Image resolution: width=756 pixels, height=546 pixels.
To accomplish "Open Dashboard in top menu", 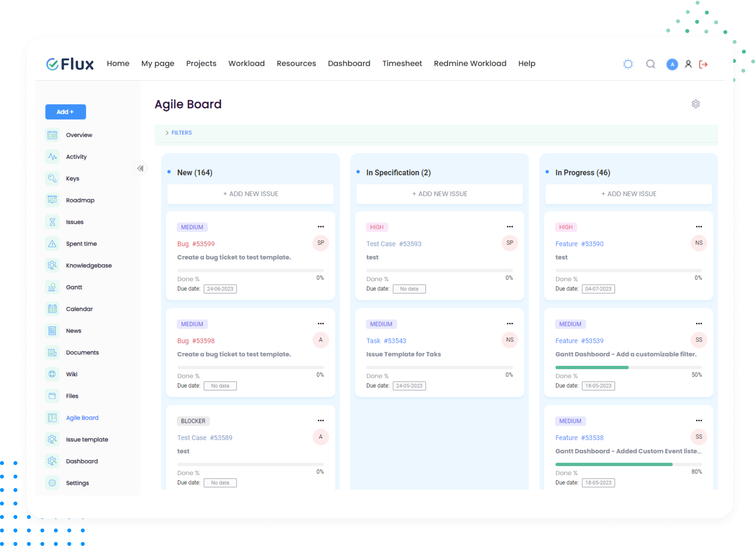I will pyautogui.click(x=349, y=63).
